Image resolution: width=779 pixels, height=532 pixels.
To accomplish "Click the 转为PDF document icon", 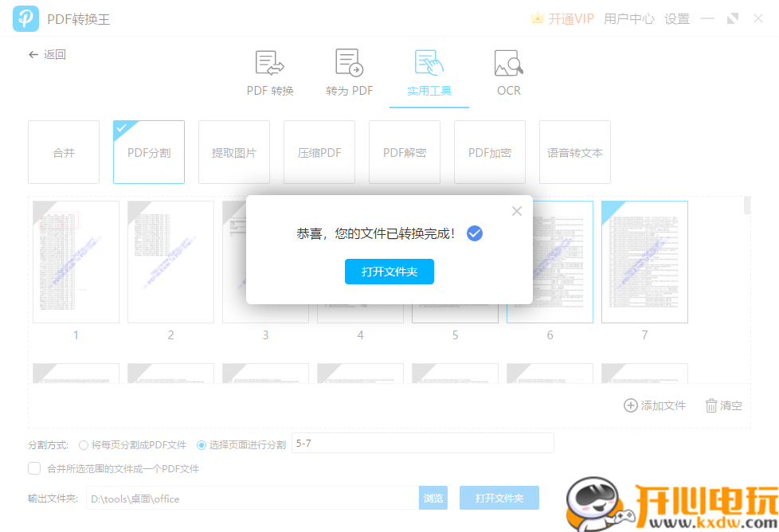I will coord(349,61).
